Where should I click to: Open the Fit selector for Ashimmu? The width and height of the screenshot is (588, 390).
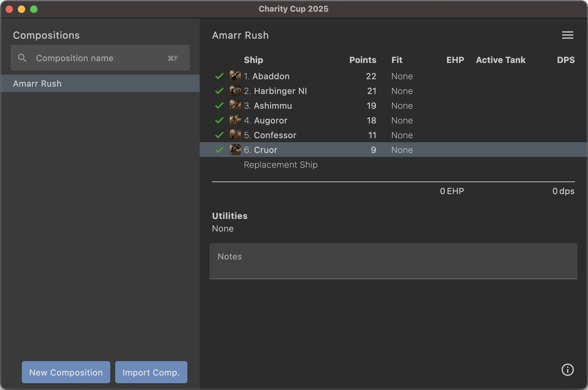(402, 105)
